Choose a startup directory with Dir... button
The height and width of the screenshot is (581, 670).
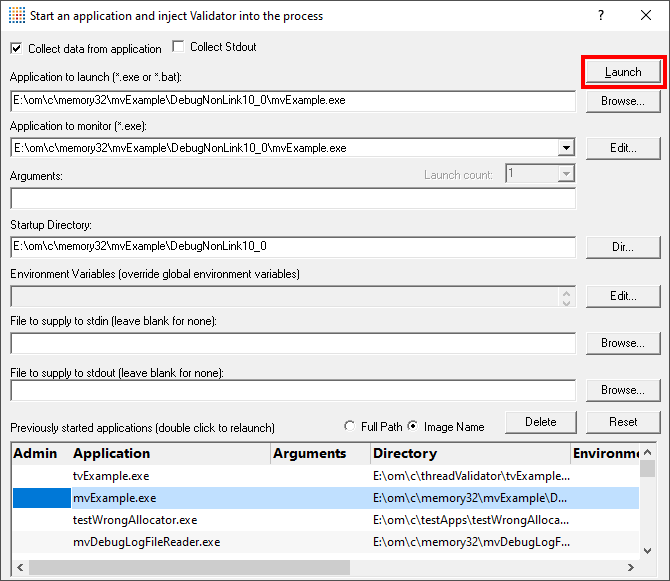(623, 247)
